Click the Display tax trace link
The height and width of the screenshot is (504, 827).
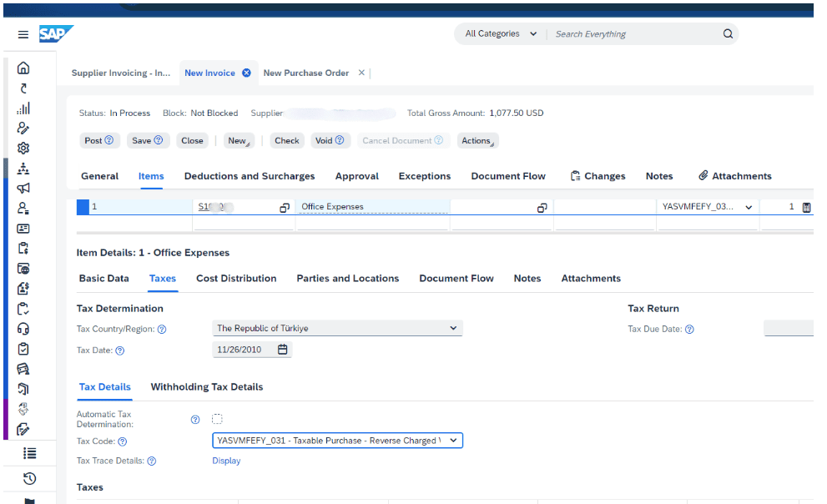[x=226, y=461]
